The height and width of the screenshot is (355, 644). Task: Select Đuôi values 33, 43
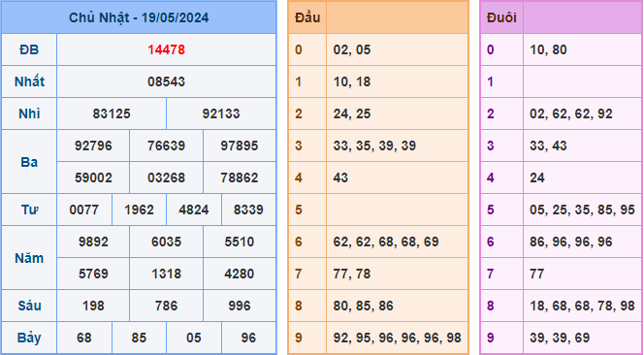[x=548, y=145]
